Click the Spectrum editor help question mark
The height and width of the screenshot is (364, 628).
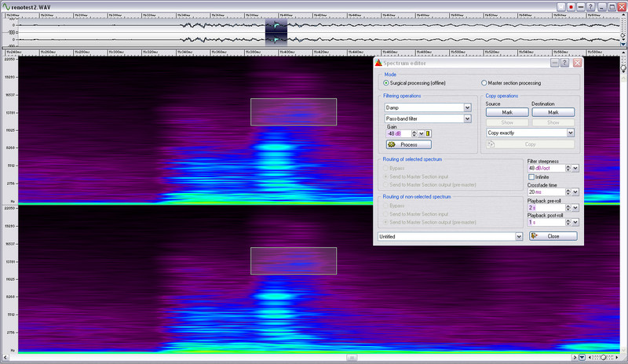(564, 63)
